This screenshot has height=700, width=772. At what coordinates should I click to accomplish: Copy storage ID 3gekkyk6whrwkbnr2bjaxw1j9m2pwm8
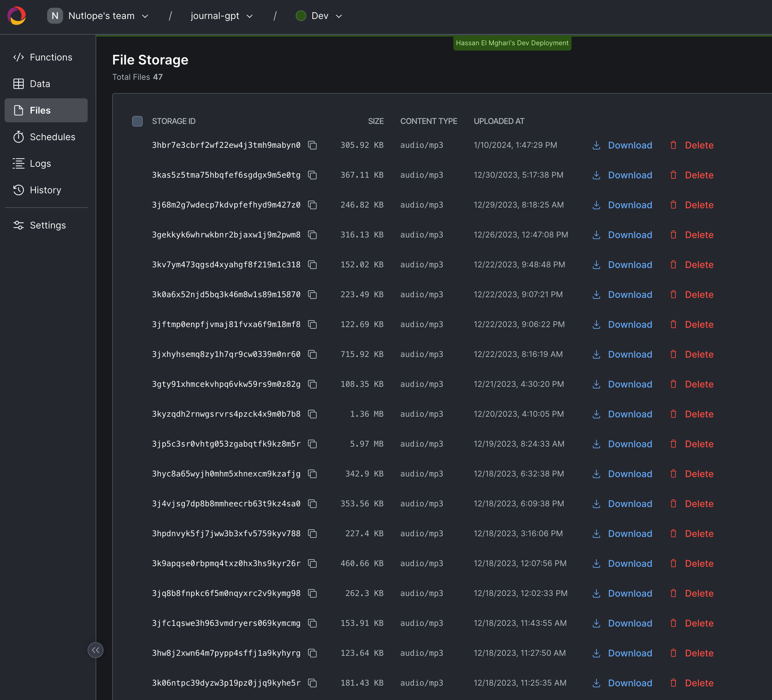click(312, 235)
